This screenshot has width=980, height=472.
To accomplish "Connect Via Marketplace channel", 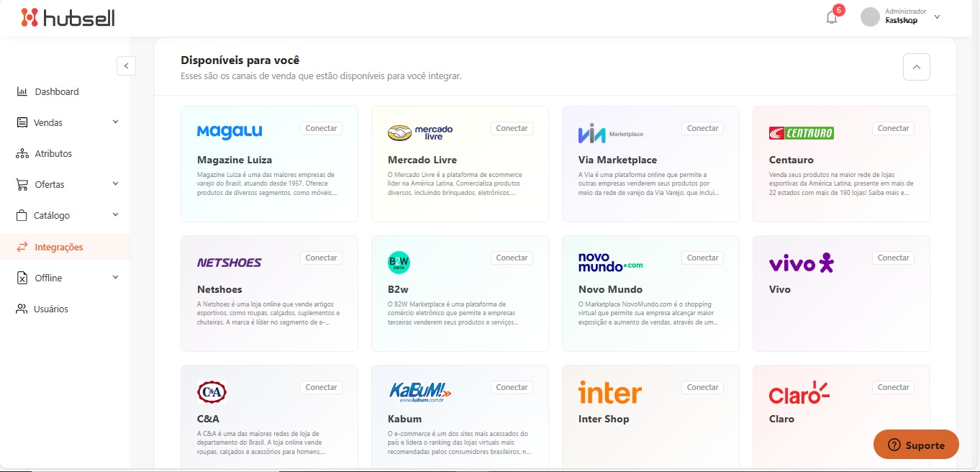I will pyautogui.click(x=702, y=128).
